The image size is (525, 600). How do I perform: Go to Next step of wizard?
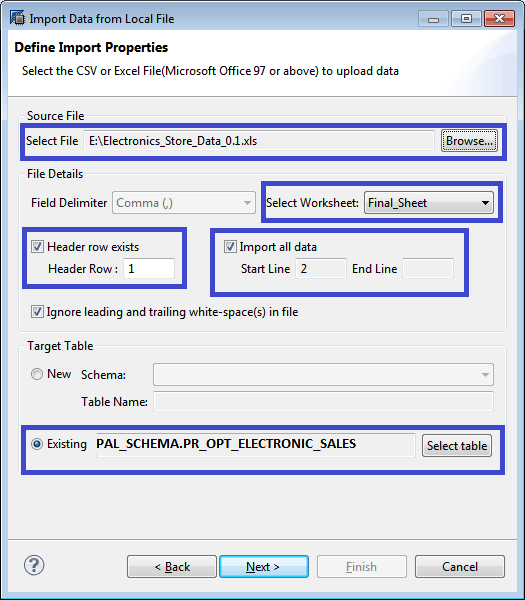[264, 566]
